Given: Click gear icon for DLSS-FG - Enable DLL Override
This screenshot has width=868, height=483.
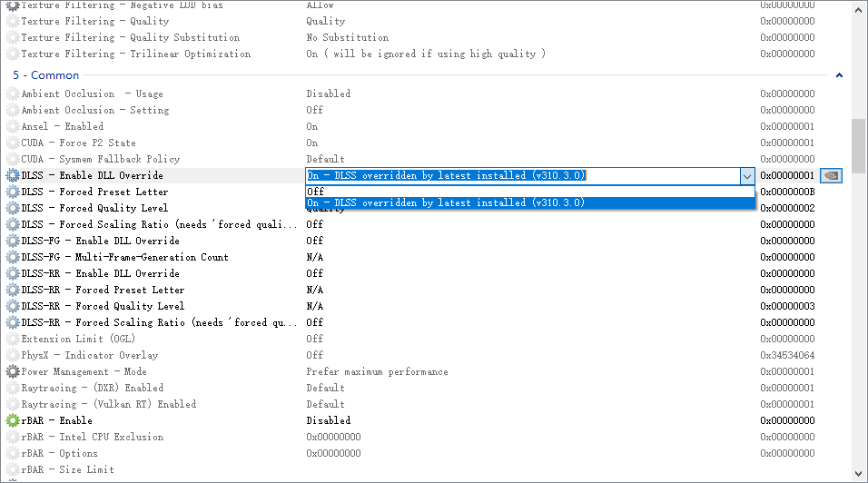Looking at the screenshot, I should (13, 241).
